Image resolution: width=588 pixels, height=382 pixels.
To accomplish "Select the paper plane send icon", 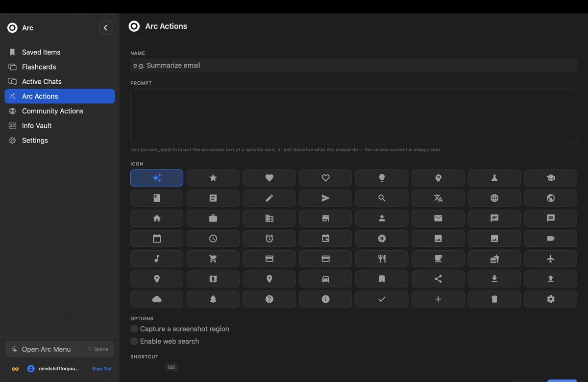I will (x=326, y=198).
